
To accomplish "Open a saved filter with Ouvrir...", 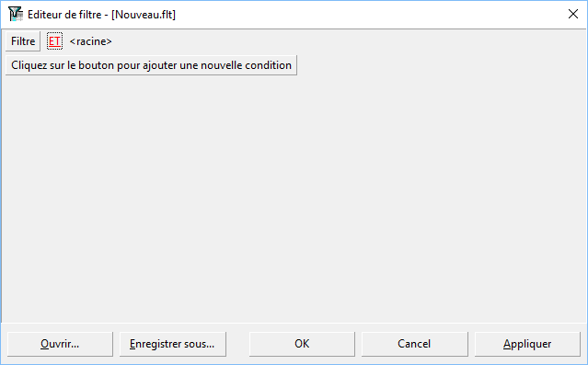I will click(60, 344).
